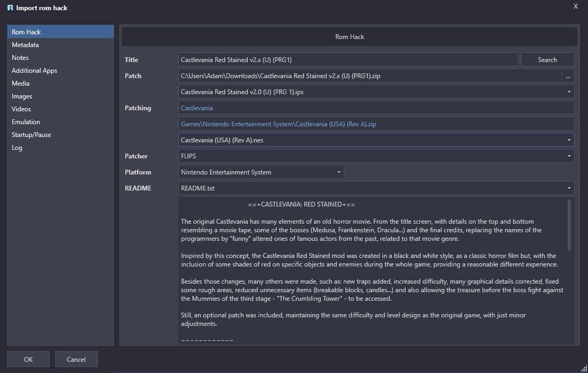The height and width of the screenshot is (373, 588).
Task: Go to the Notes section
Action: click(x=61, y=58)
